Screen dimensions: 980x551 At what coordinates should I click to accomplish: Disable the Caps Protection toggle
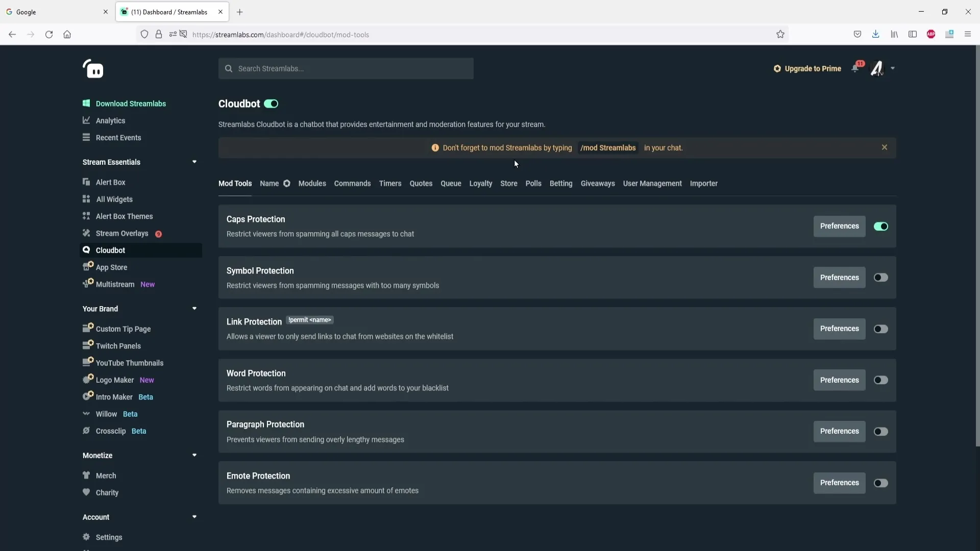pyautogui.click(x=880, y=227)
